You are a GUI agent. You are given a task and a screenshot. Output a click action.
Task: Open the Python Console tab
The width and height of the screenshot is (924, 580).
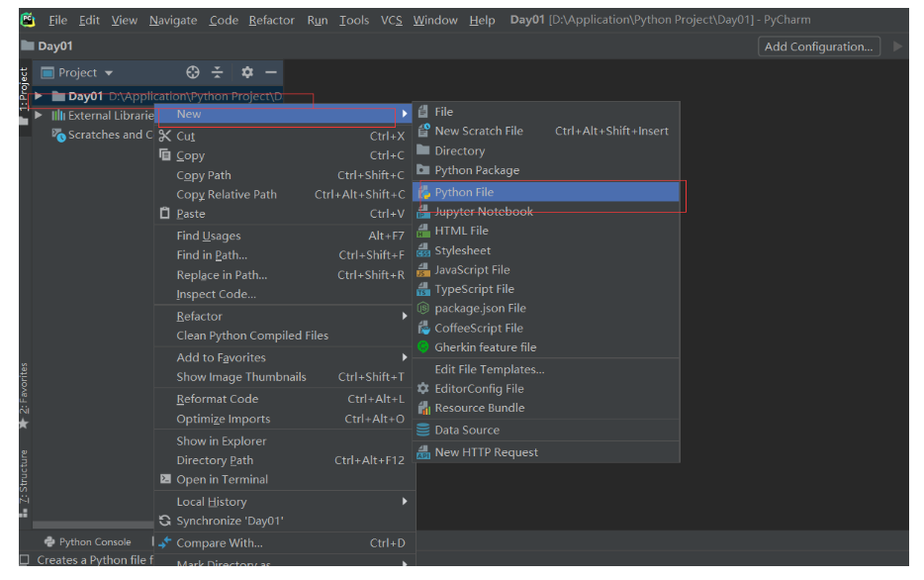click(x=88, y=541)
